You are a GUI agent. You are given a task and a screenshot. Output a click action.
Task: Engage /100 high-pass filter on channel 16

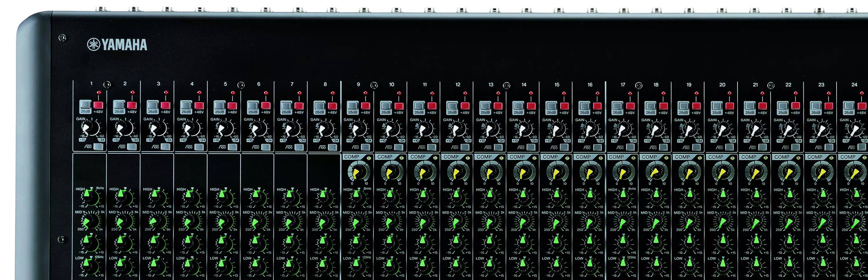(x=597, y=147)
